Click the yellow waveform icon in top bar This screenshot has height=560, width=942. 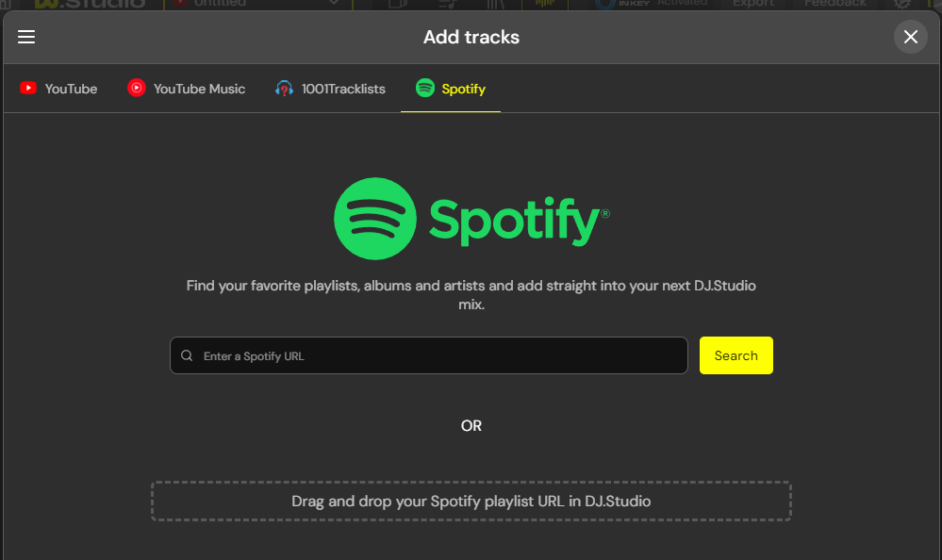tap(545, 4)
